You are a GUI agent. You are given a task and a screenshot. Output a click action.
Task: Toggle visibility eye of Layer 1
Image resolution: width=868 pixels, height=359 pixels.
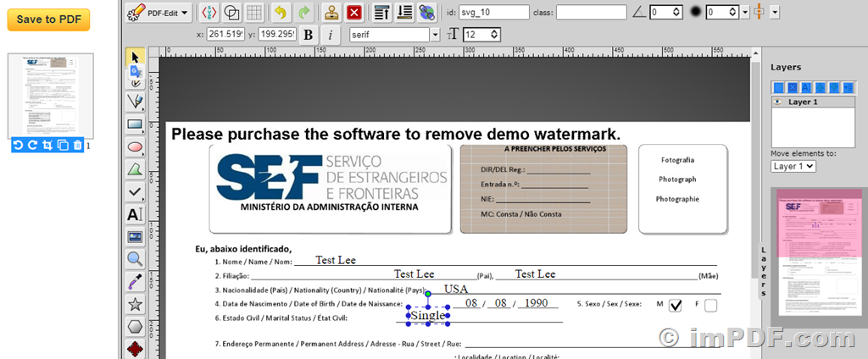[x=778, y=102]
